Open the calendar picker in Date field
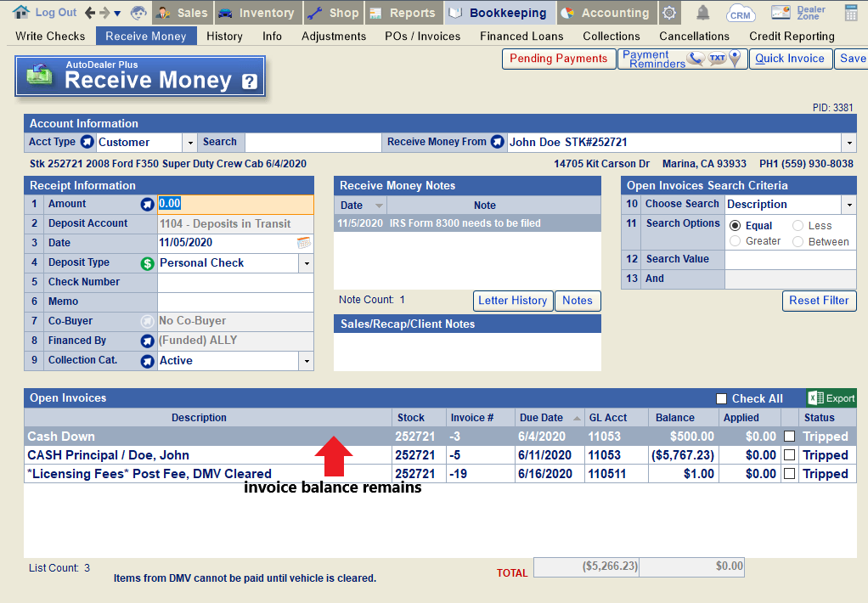Screen dimensions: 868x603 tap(304, 243)
